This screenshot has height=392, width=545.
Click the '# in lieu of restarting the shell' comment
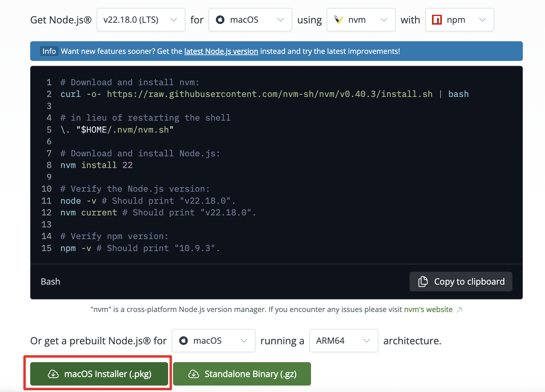pyautogui.click(x=145, y=118)
